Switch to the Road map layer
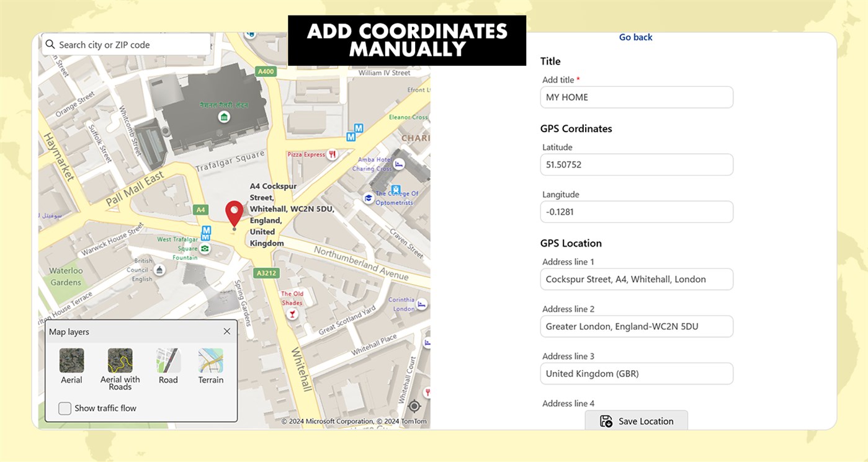 point(168,360)
